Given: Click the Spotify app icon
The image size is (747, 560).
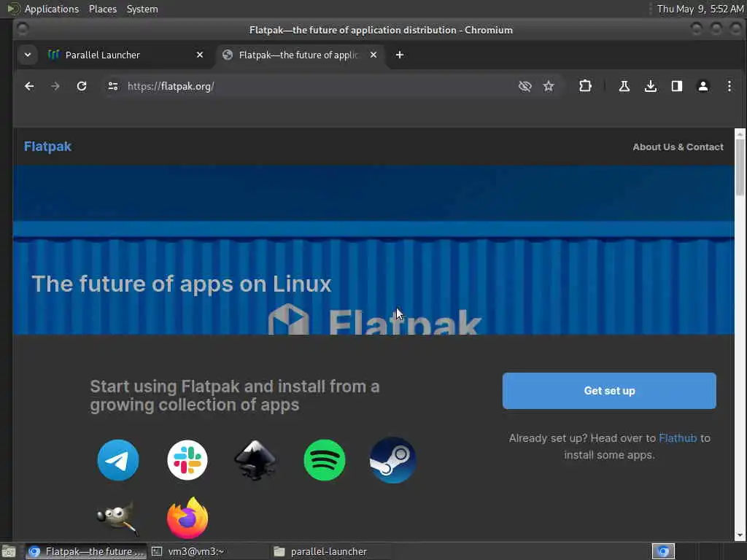Looking at the screenshot, I should coord(325,460).
